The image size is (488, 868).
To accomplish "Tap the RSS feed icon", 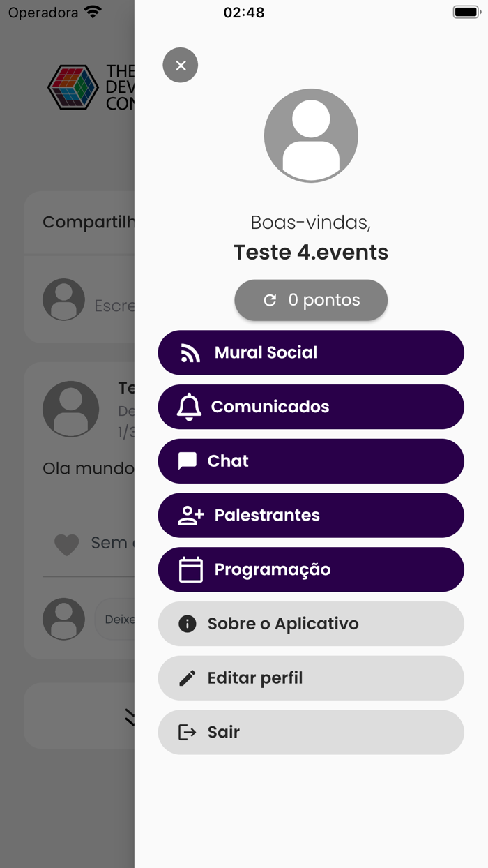I will (x=190, y=353).
